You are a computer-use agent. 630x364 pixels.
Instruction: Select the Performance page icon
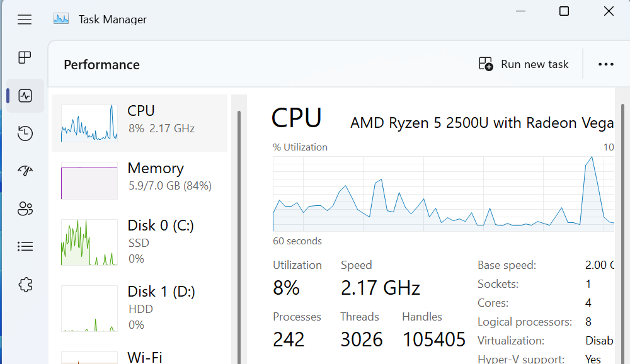[25, 96]
